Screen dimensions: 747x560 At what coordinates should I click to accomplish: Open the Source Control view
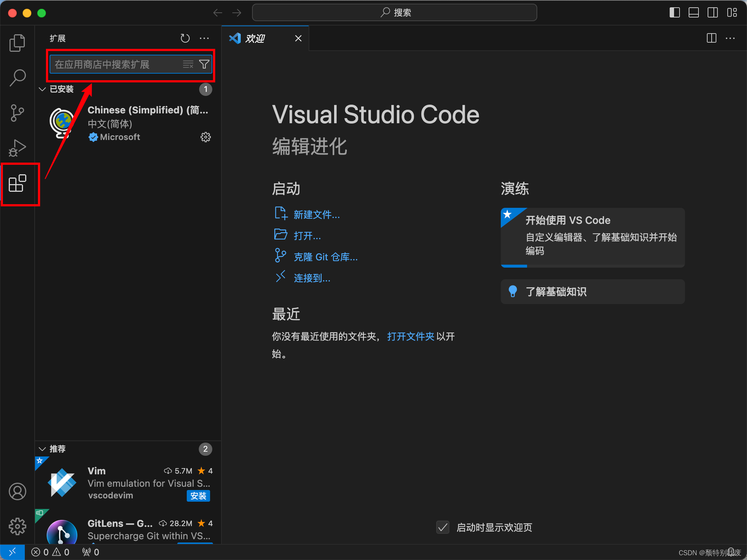click(17, 113)
